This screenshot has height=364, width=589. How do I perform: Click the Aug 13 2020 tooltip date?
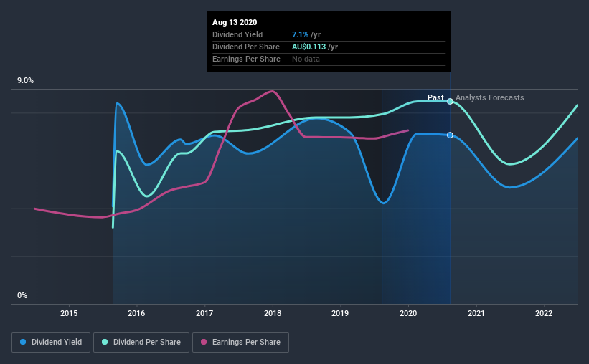pos(235,22)
